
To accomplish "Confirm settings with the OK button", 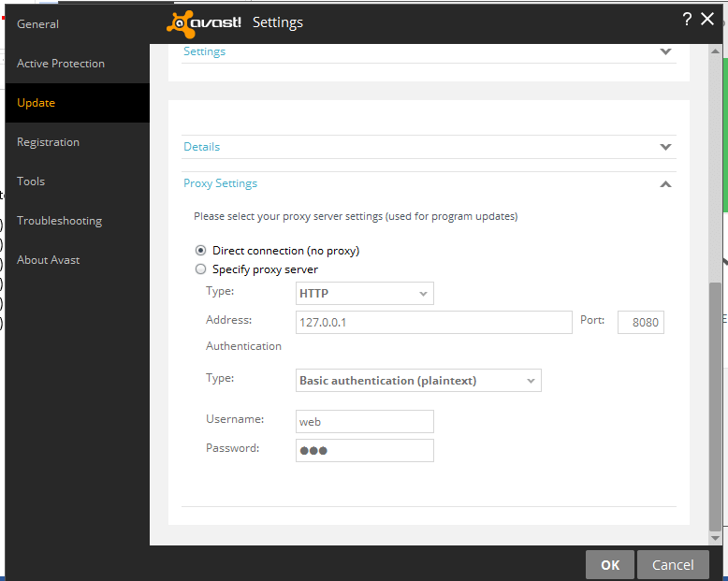I will point(609,564).
